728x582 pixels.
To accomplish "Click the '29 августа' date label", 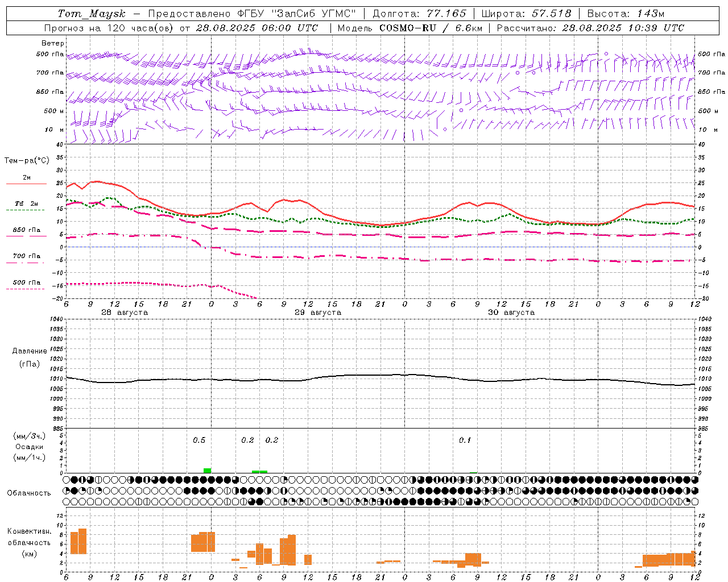I will click(318, 313).
